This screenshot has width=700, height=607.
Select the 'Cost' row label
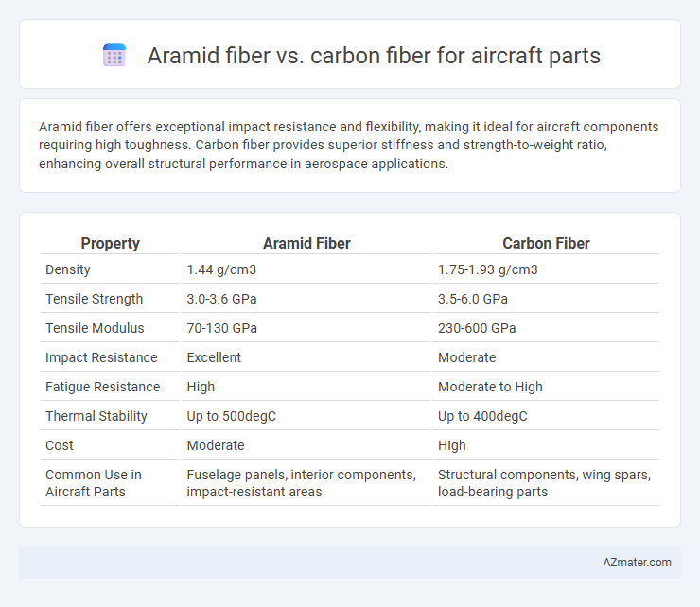click(60, 445)
